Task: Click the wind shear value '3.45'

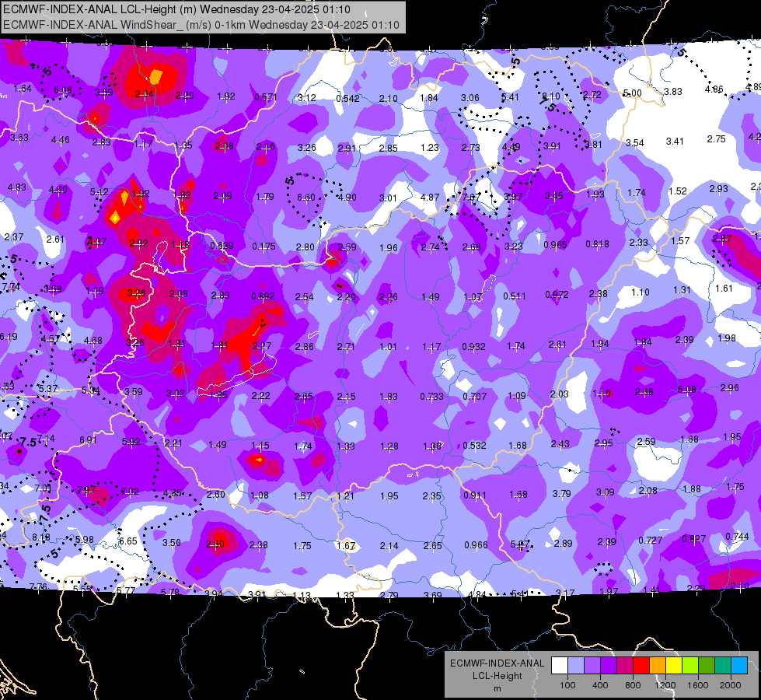Action: coord(553,196)
